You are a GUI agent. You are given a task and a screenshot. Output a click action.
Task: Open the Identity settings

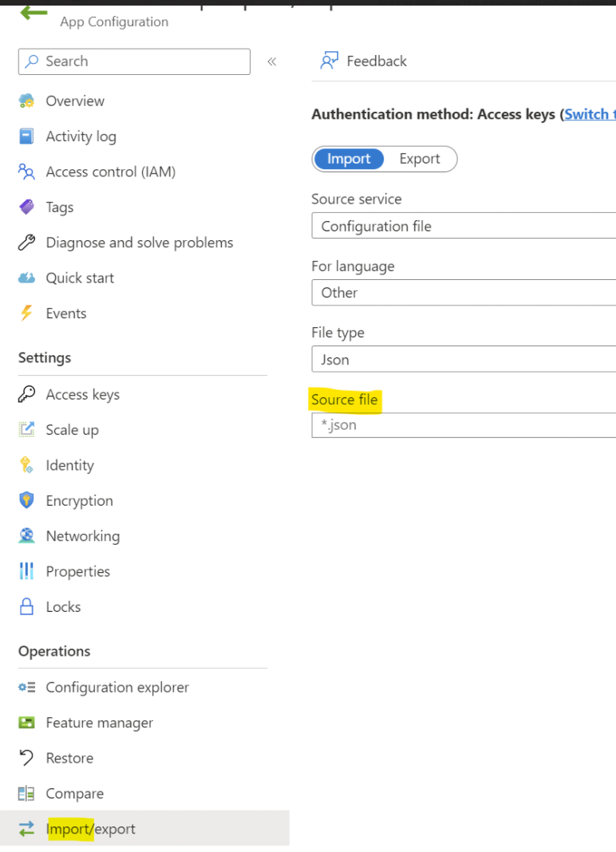69,465
